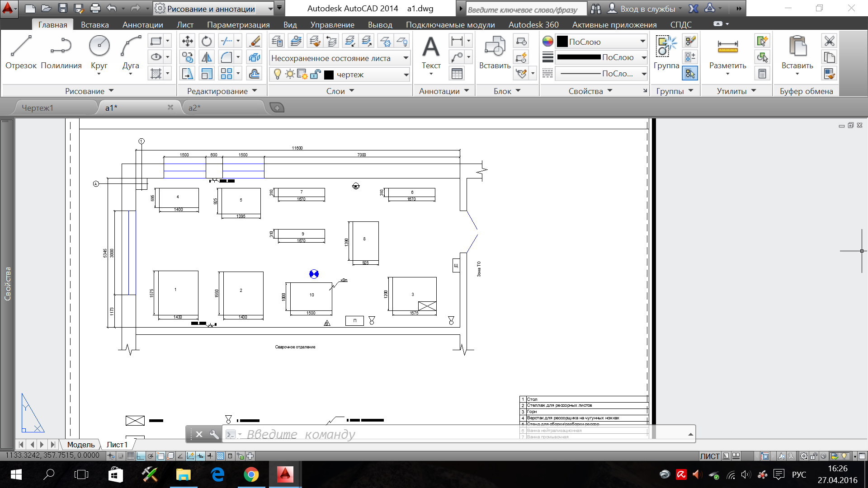Click the new drawing tab plus button
The width and height of the screenshot is (868, 488).
coord(277,108)
